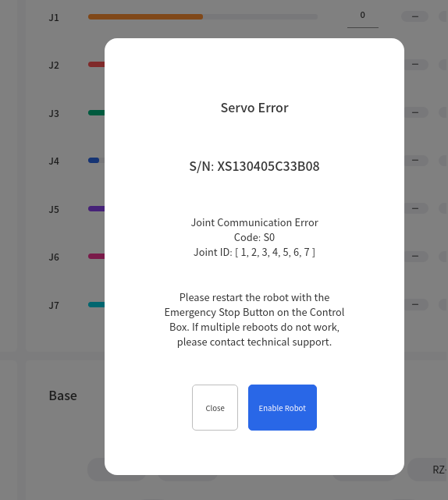Click the J1 angle value field
The width and height of the screenshot is (448, 500).
[363, 18]
